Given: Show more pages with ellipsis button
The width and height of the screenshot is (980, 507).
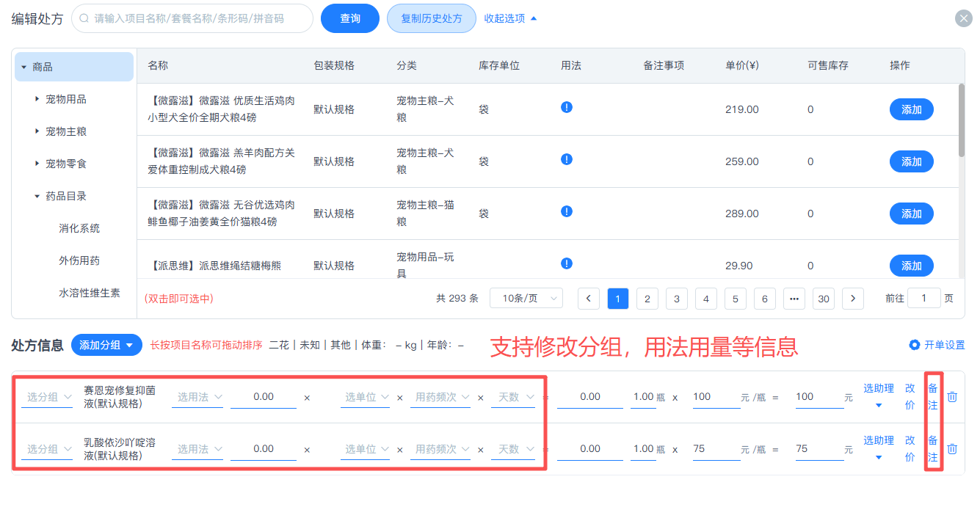Looking at the screenshot, I should tap(794, 299).
